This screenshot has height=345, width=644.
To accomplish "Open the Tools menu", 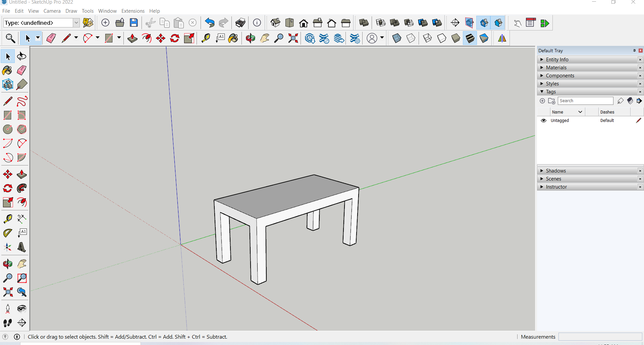I will (88, 11).
